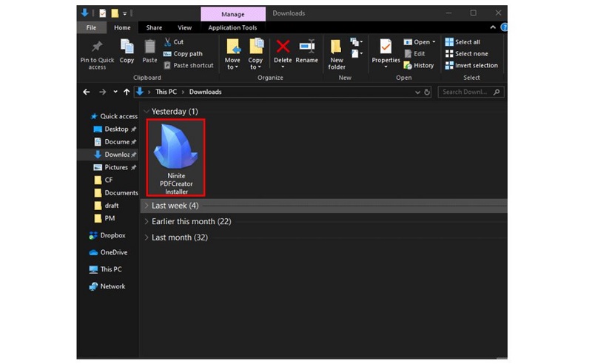Open Dropbox in the navigation pane

coord(107,235)
